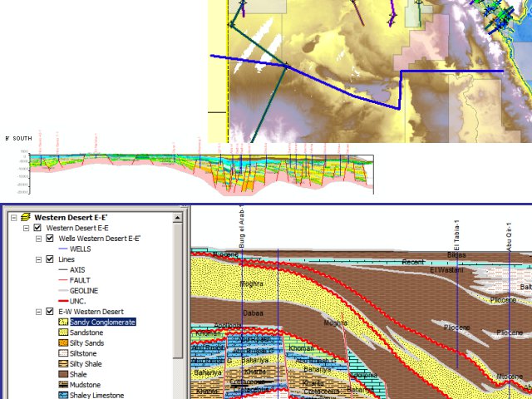
Task: Click the thick red UNC. line symbol
Action: click(x=63, y=301)
